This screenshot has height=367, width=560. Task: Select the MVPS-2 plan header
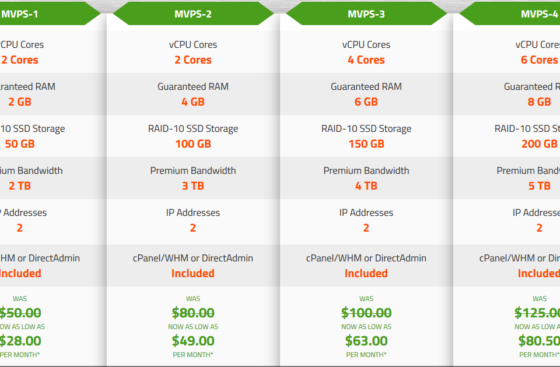193,14
